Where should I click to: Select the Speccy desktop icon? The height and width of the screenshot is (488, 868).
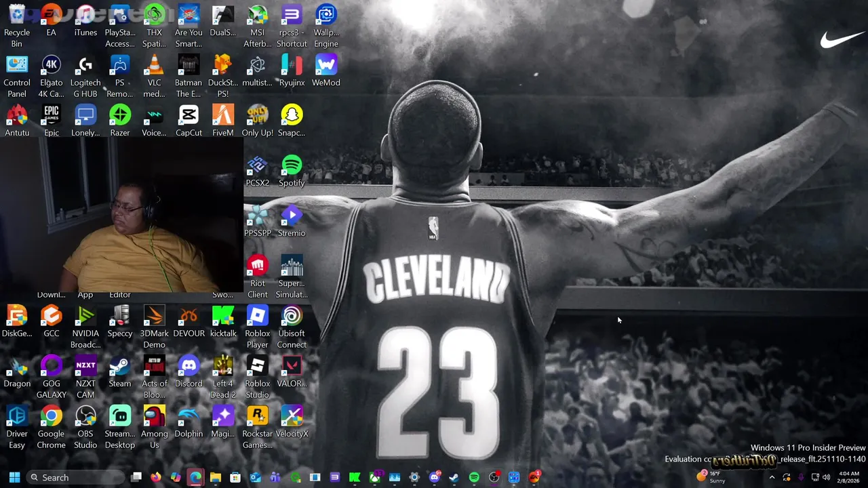[120, 321]
